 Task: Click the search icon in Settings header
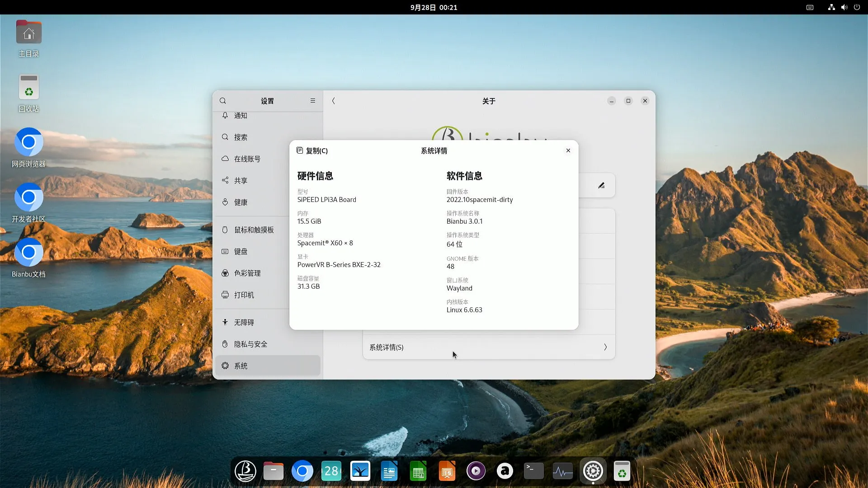tap(223, 101)
